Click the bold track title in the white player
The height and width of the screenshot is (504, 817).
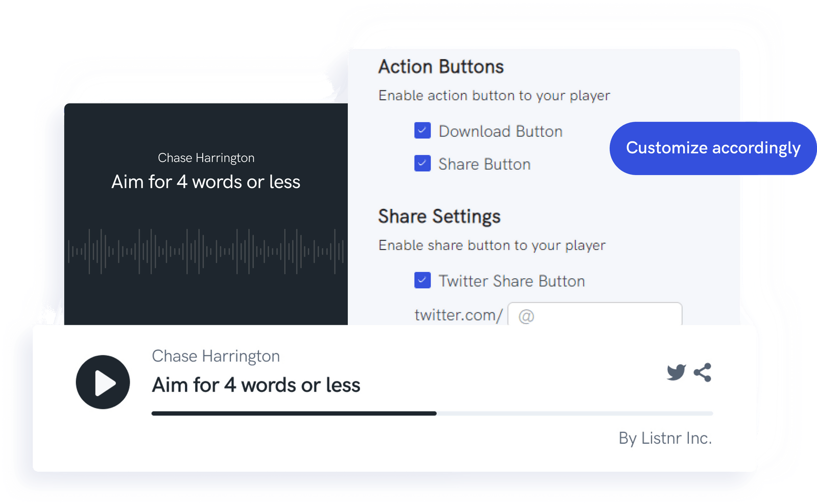[256, 385]
